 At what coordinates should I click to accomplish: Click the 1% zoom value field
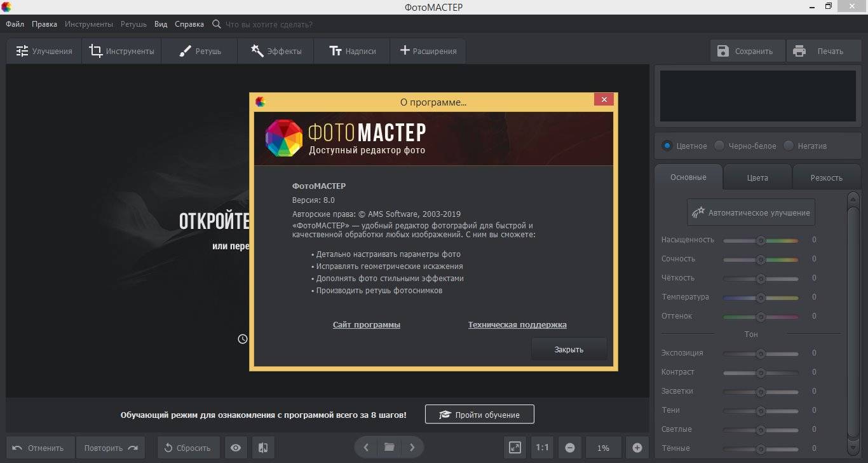[x=603, y=448]
